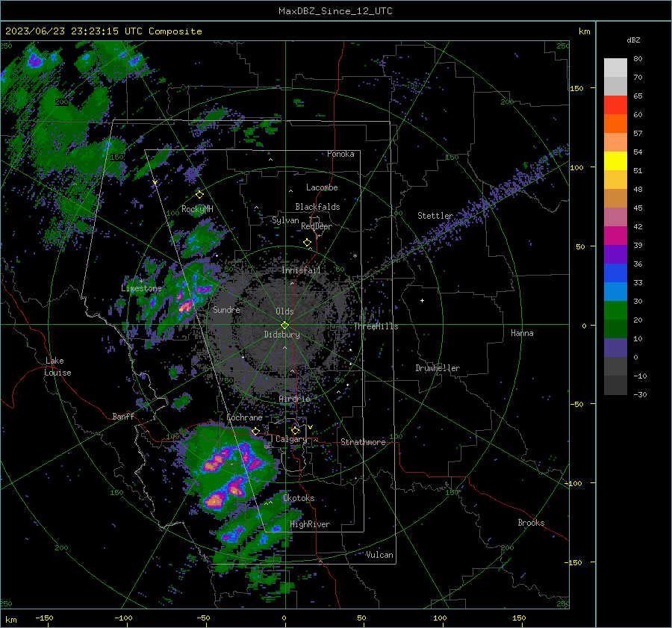Select the orange 60-57 dBZ legend swatch

click(x=615, y=124)
